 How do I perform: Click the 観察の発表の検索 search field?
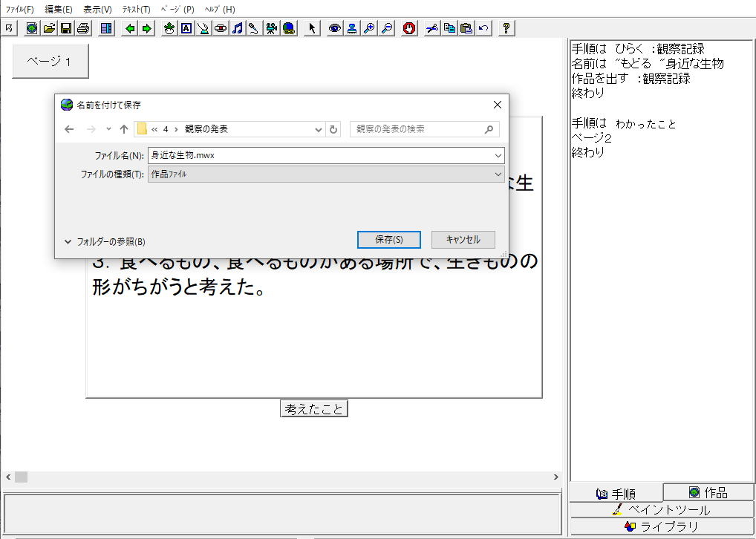417,129
